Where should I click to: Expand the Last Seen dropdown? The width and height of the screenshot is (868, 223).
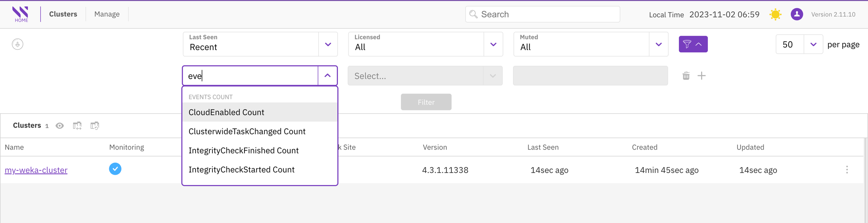[x=328, y=44]
